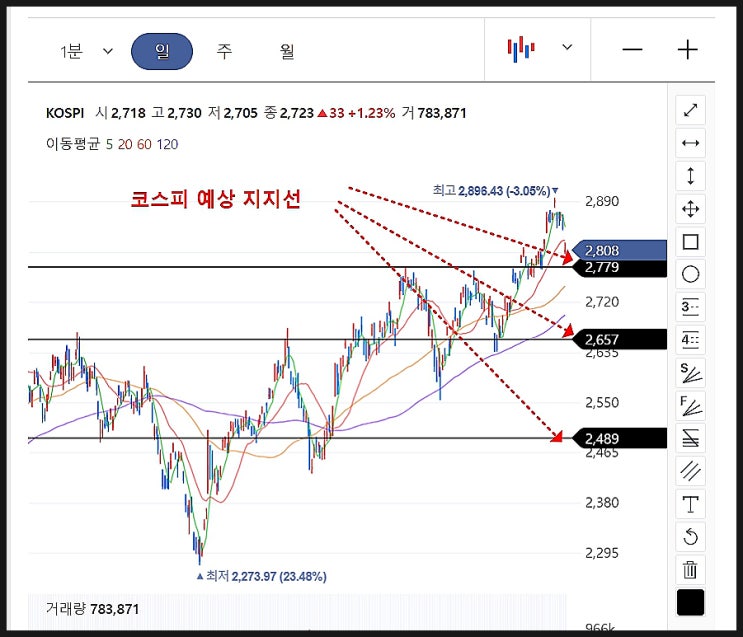This screenshot has width=743, height=637.
Task: Select the four-way move crosshair tool
Action: point(690,209)
